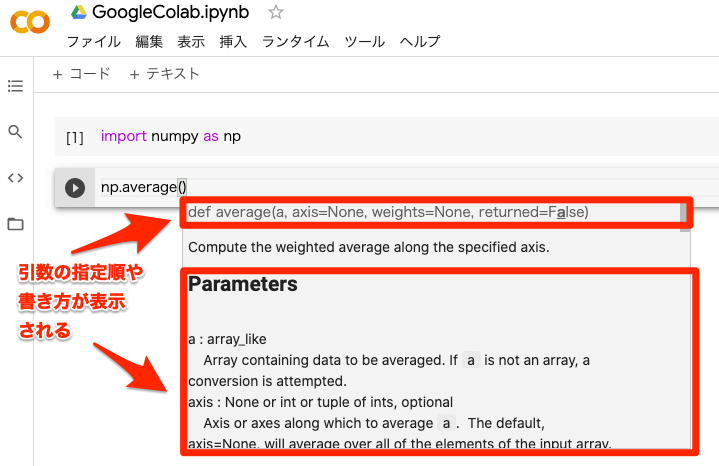Open the ファイル menu
719x466 pixels.
click(x=93, y=42)
